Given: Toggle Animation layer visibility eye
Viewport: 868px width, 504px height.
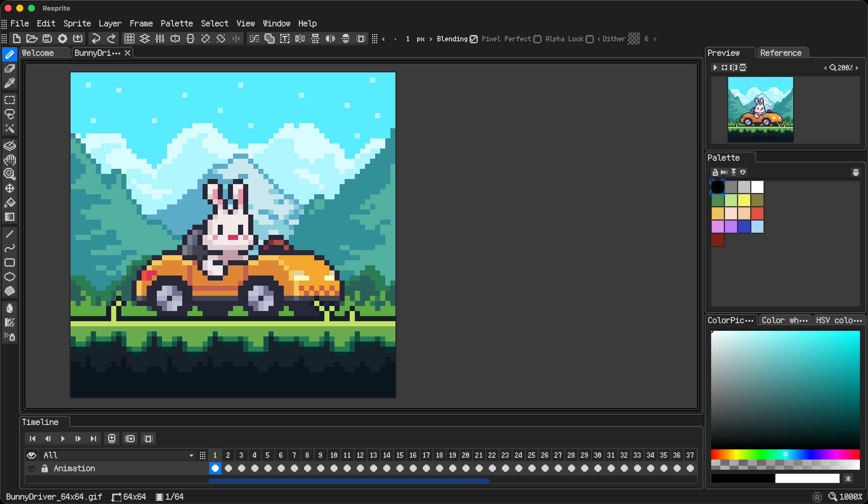Looking at the screenshot, I should coord(31,468).
